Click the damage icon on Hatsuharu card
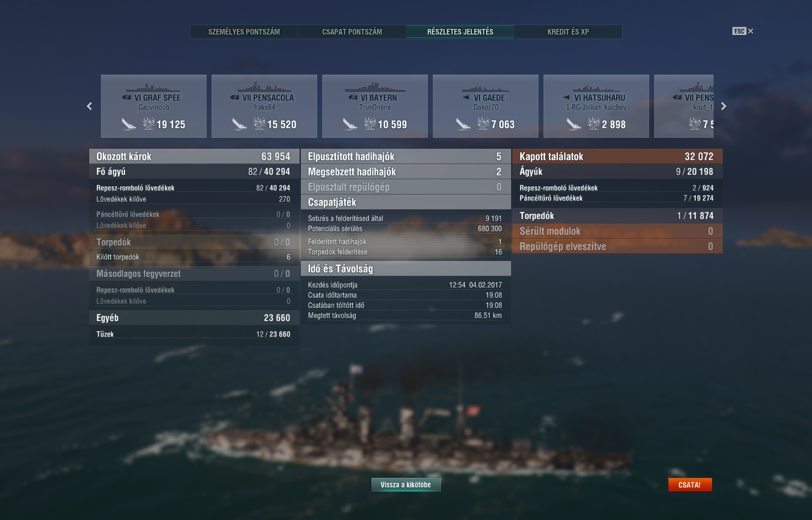Viewport: 812px width, 520px height. [x=594, y=123]
